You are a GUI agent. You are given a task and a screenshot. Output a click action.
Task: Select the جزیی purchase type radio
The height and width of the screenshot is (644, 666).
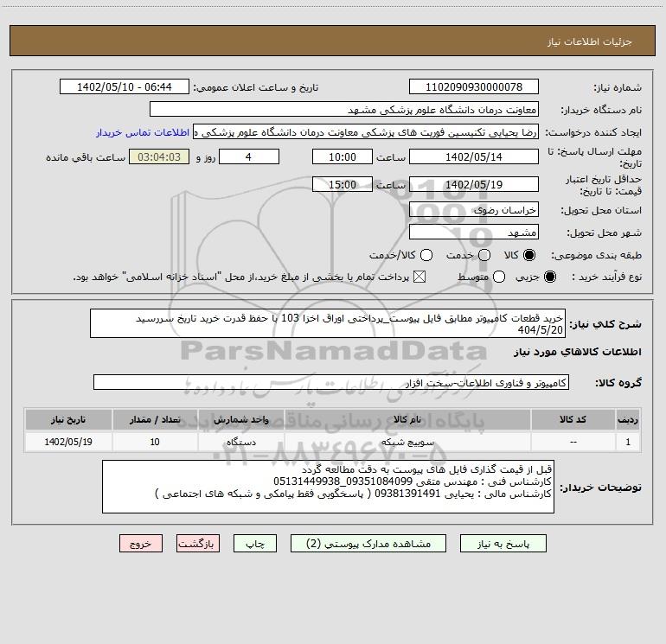(x=549, y=277)
